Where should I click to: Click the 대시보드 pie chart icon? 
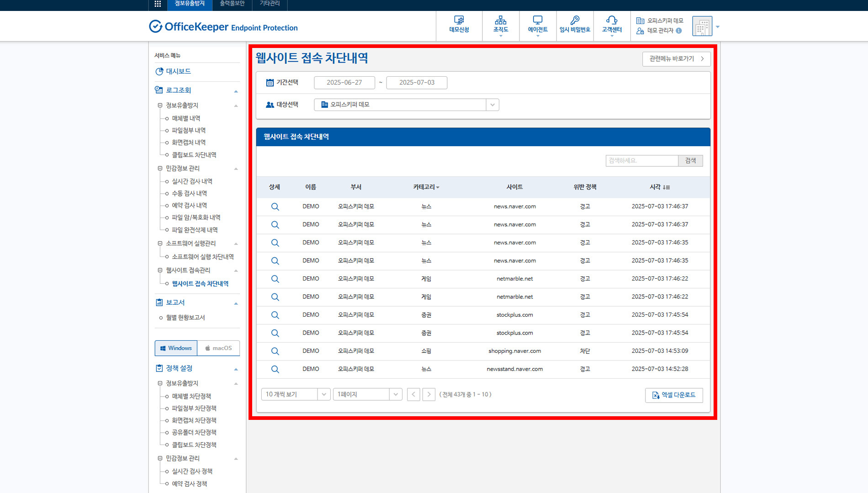click(x=159, y=71)
